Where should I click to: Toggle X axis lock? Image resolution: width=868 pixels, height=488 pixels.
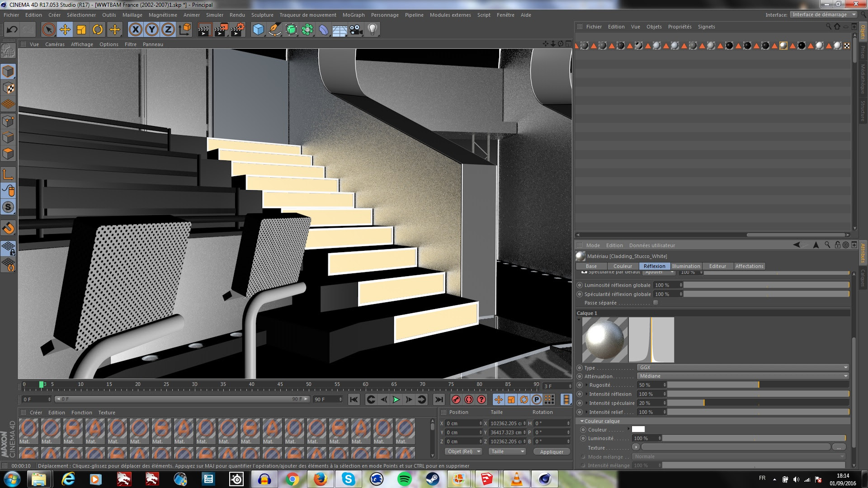[x=135, y=30]
